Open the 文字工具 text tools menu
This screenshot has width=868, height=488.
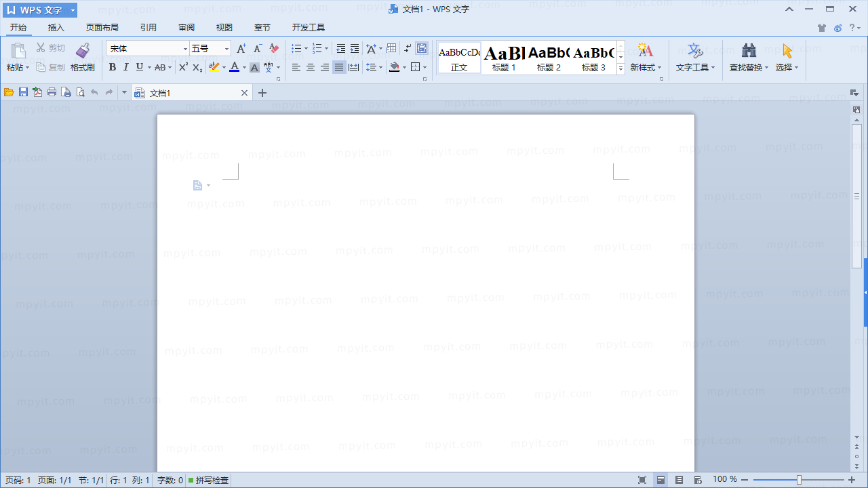695,58
